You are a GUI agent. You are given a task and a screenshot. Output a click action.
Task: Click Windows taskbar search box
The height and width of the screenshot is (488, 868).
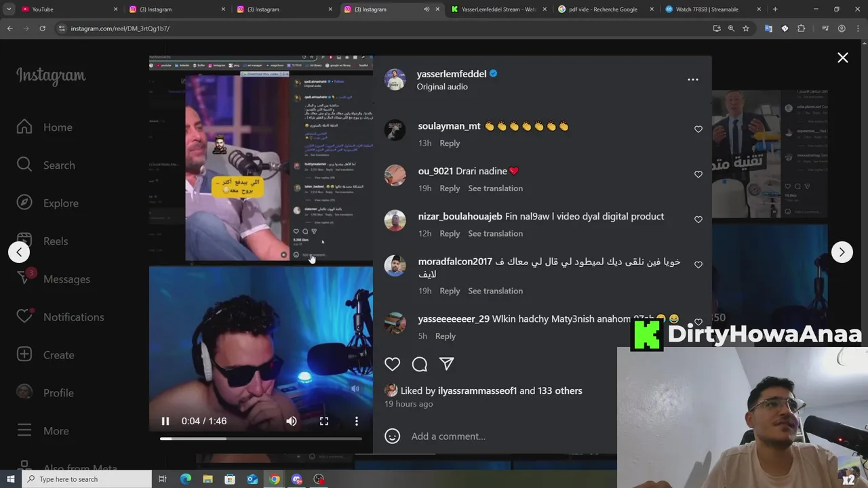point(87,479)
